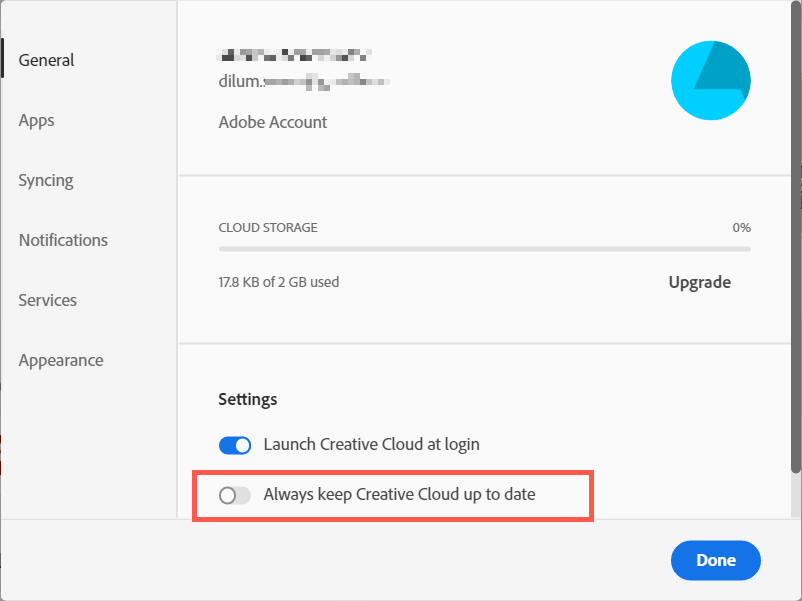802x601 pixels.
Task: Click the Settings section heading
Action: point(248,399)
